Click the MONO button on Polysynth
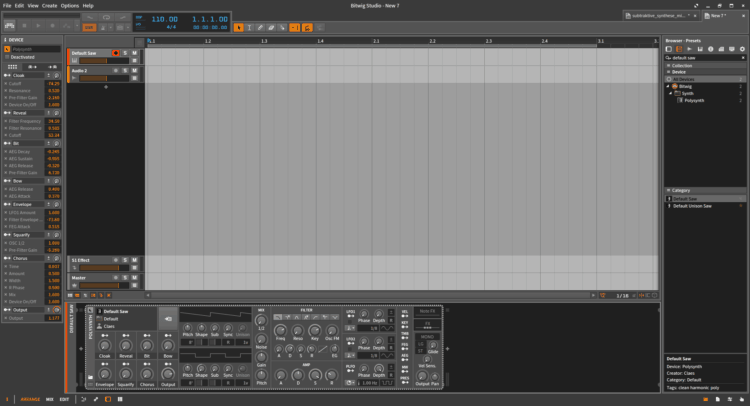Image resolution: width=750 pixels, height=406 pixels. coord(427,337)
